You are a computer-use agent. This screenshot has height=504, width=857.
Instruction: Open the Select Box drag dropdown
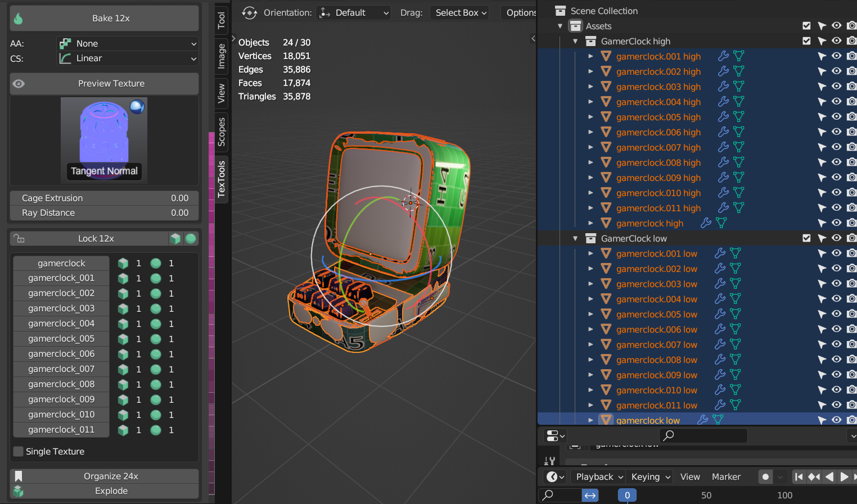(459, 12)
